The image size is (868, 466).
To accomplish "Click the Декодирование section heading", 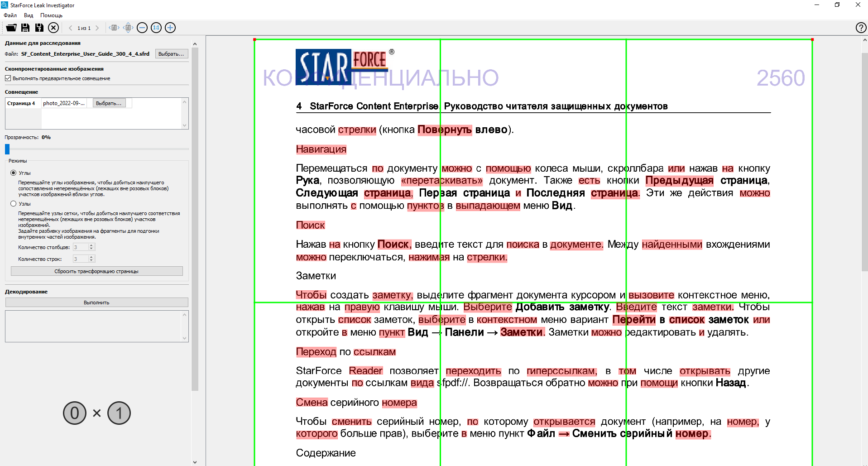I will [26, 292].
